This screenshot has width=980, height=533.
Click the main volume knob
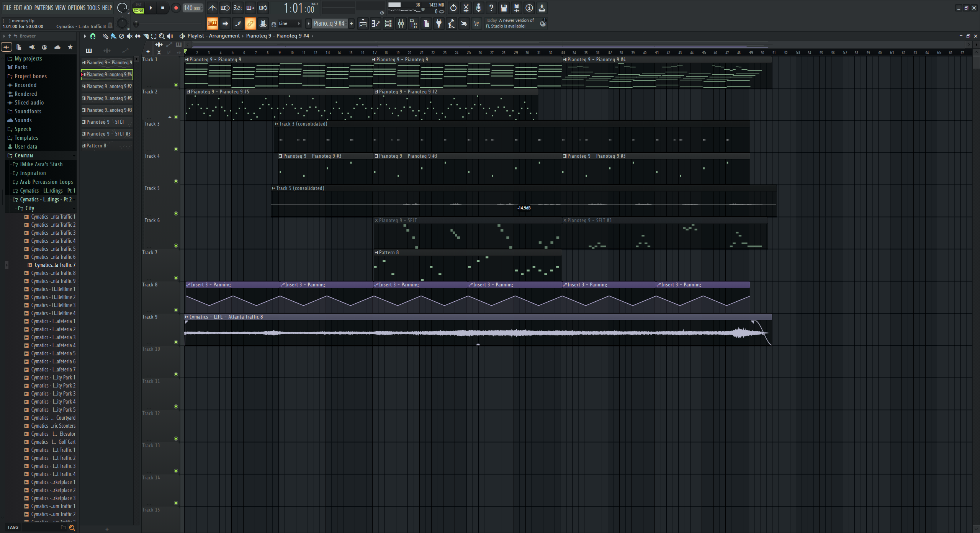click(122, 8)
